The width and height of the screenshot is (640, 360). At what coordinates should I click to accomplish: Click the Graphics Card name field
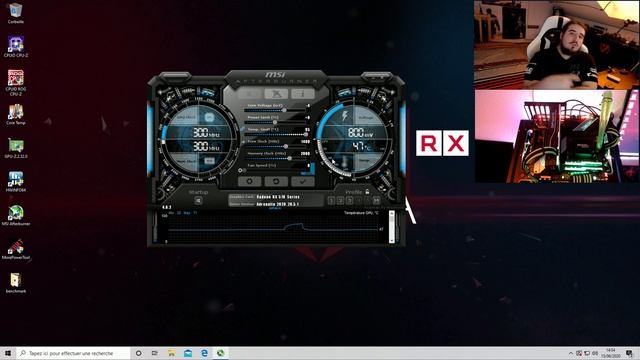tap(278, 197)
